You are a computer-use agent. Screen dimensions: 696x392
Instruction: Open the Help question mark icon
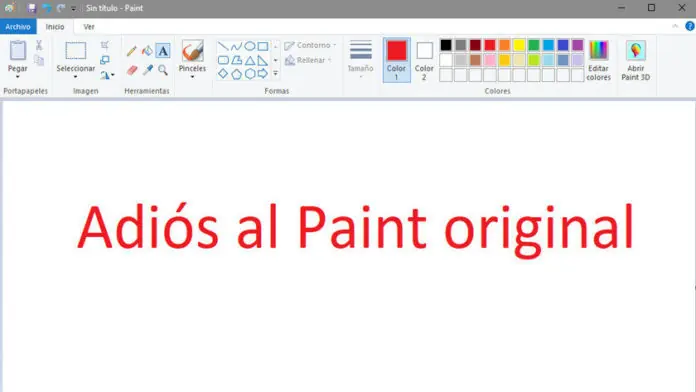(690, 26)
